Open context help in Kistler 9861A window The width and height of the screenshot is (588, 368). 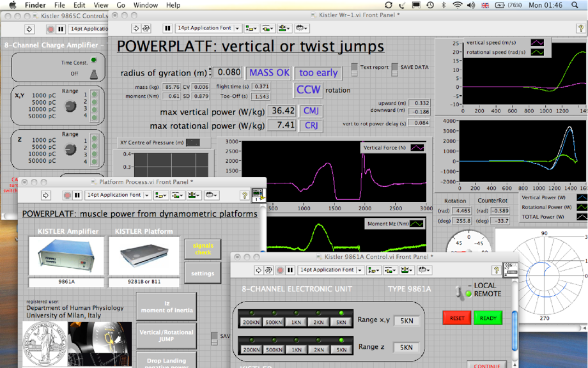497,270
